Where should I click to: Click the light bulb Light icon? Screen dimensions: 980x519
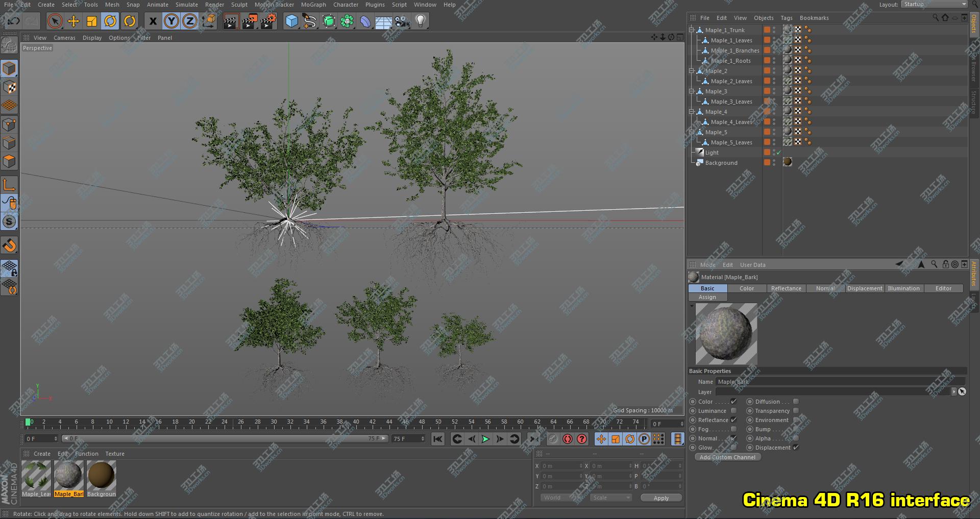[x=420, y=21]
